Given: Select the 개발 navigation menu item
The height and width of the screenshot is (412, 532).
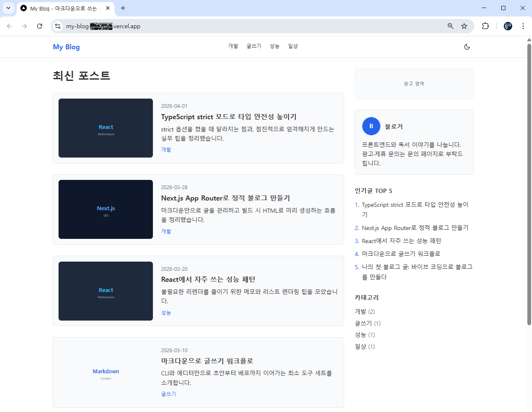Looking at the screenshot, I should click(233, 46).
